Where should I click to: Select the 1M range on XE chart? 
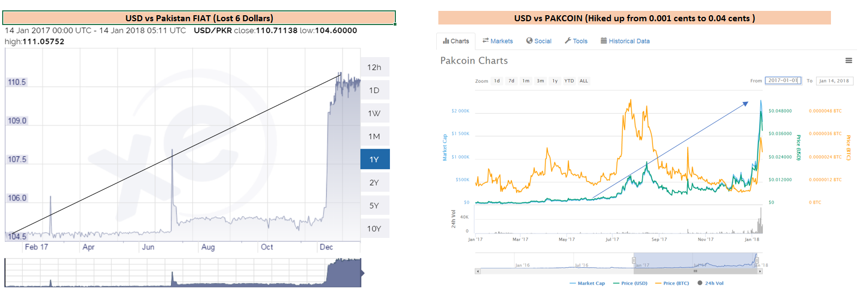pos(375,137)
